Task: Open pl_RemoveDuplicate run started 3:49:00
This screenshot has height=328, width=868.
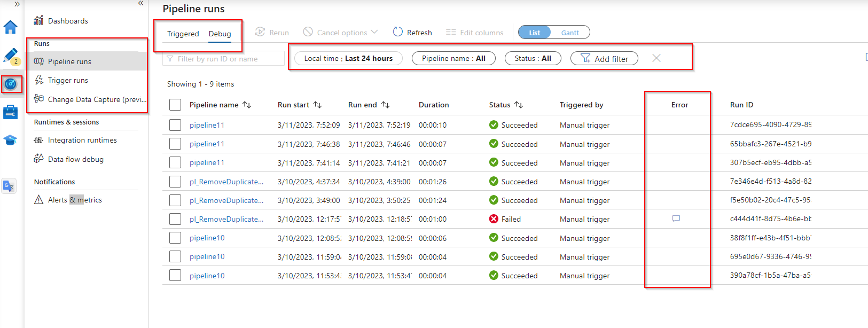Action: [x=226, y=200]
